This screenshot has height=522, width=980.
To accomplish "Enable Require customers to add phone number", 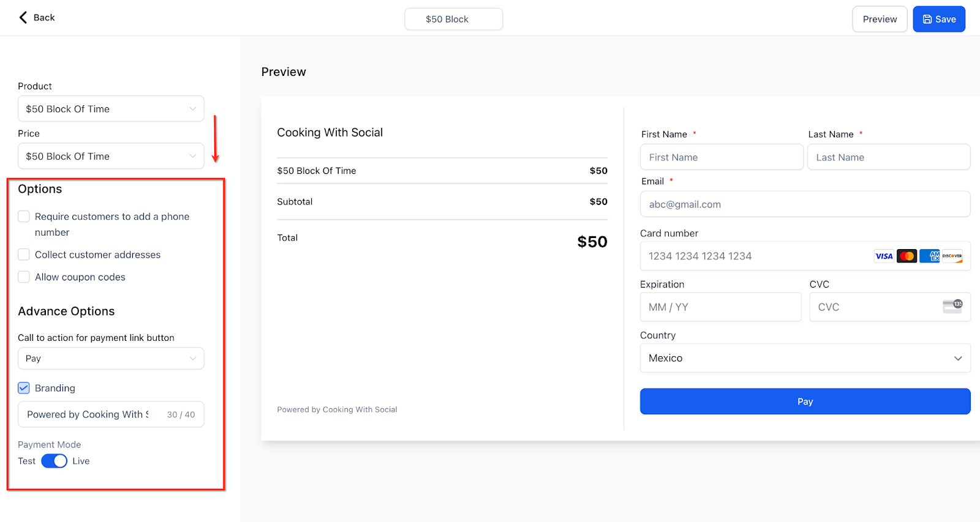I will pyautogui.click(x=24, y=216).
